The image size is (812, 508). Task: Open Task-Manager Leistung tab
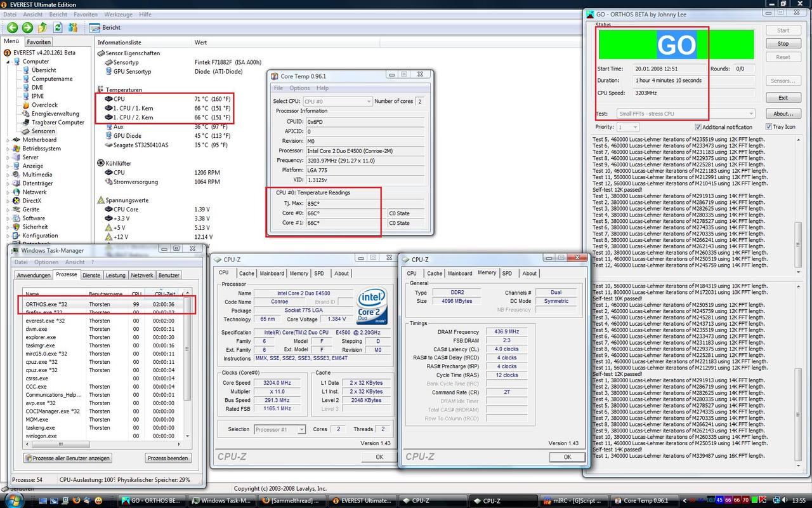tap(115, 275)
